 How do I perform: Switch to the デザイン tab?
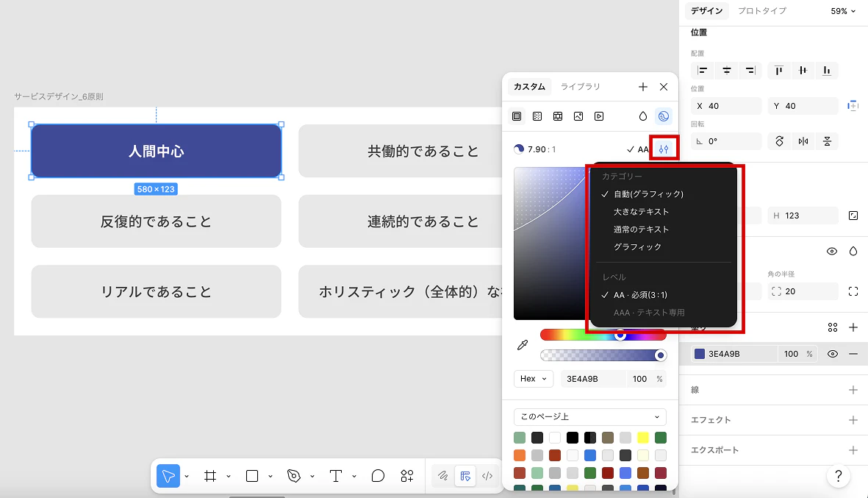707,10
